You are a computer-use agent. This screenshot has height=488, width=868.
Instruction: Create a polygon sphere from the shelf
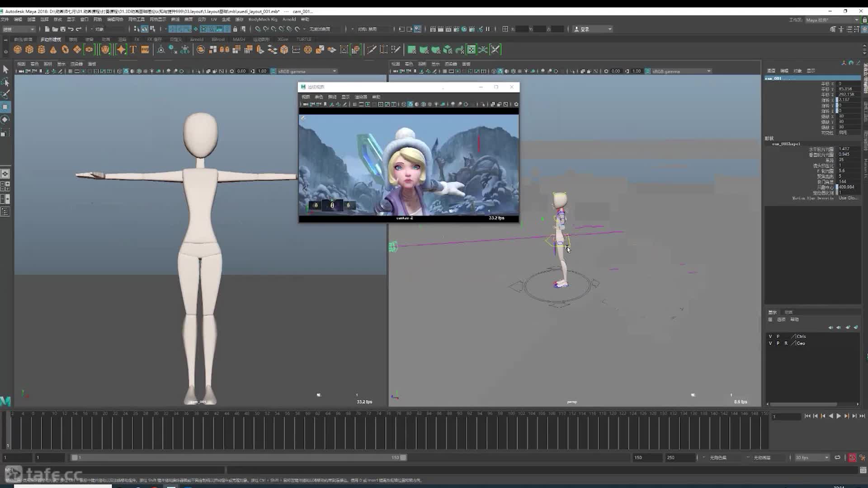[x=18, y=50]
